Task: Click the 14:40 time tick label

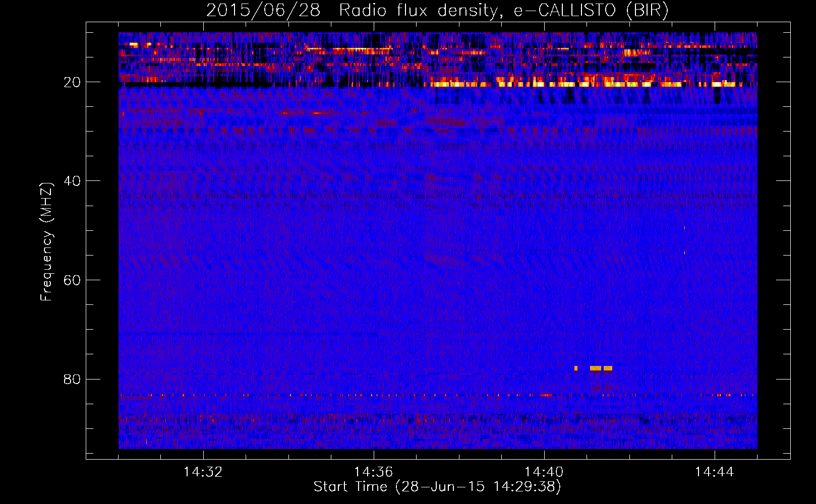Action: pyautogui.click(x=544, y=472)
